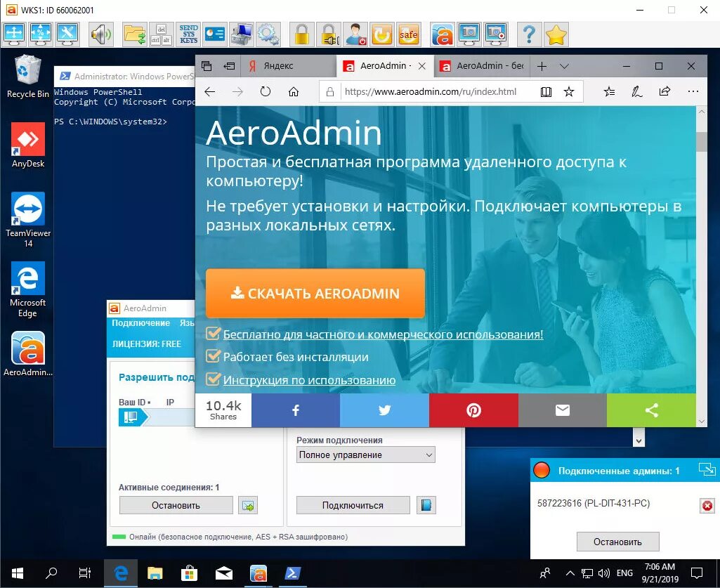Expand Edge tab preview chevron
The image size is (720, 588).
pos(564,66)
